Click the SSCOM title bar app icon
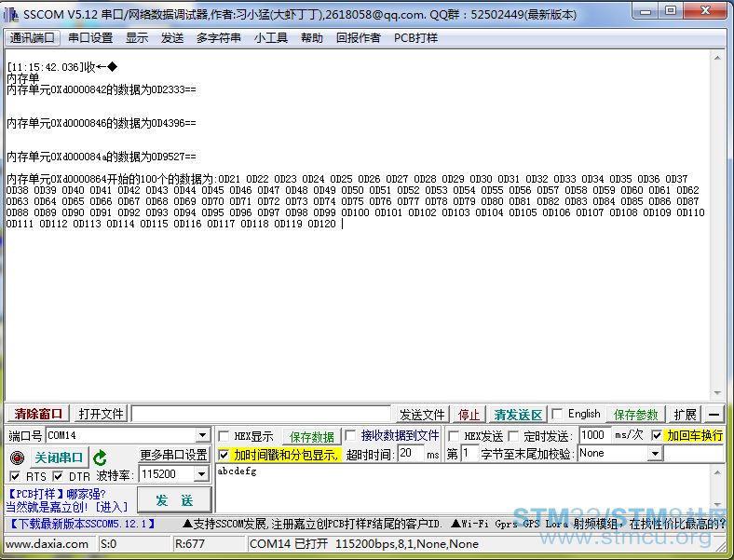This screenshot has width=734, height=560. click(x=11, y=15)
